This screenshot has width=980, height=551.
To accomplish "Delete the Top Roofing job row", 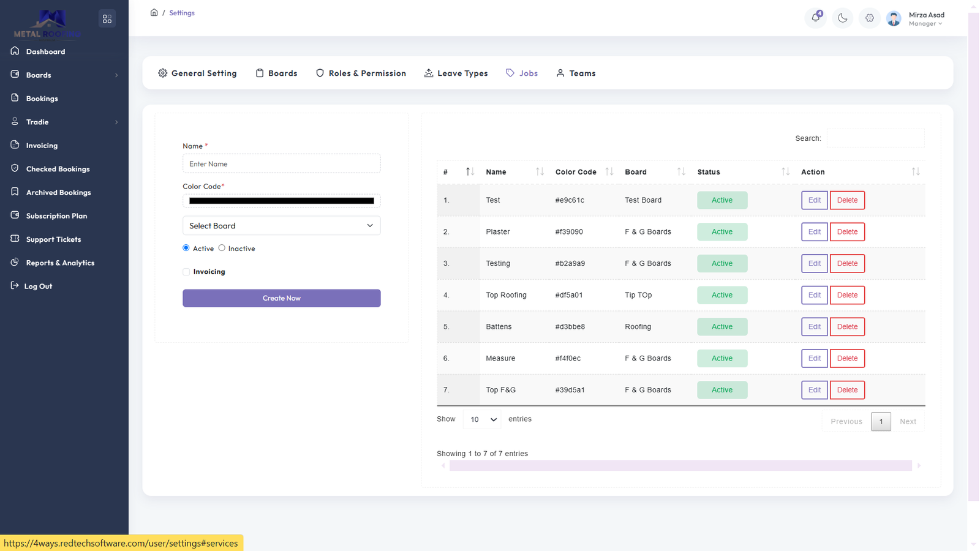I will [x=847, y=295].
